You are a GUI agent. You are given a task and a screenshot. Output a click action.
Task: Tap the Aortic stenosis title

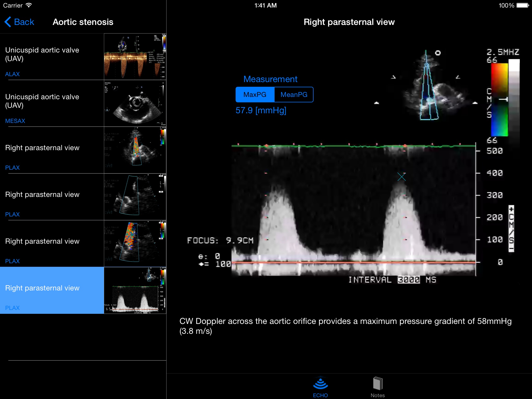point(83,22)
